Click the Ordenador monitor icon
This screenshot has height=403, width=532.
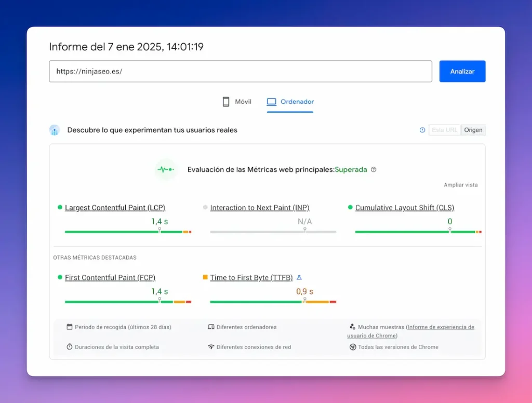tap(271, 101)
